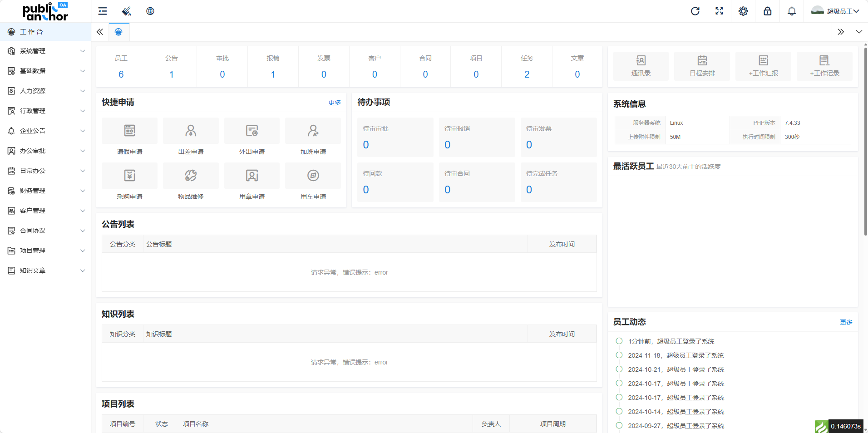This screenshot has width=868, height=433.
Task: Open the 待审审批 pending card
Action: coord(395,137)
